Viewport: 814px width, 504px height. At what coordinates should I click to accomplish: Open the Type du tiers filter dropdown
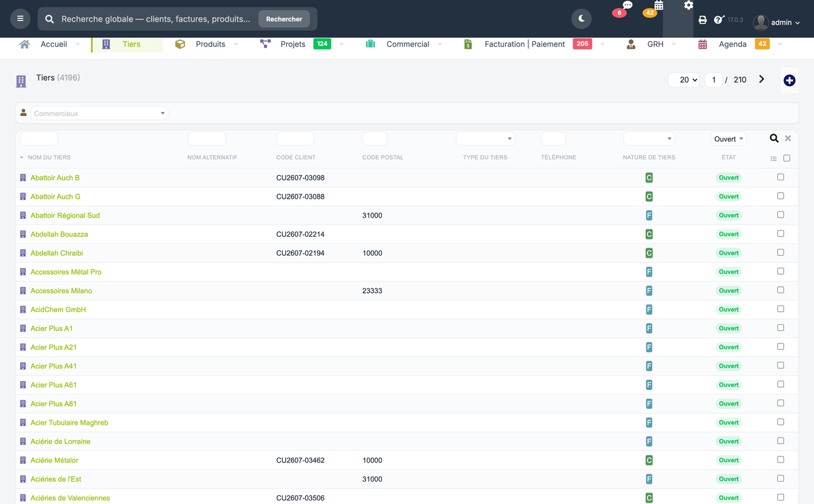486,138
